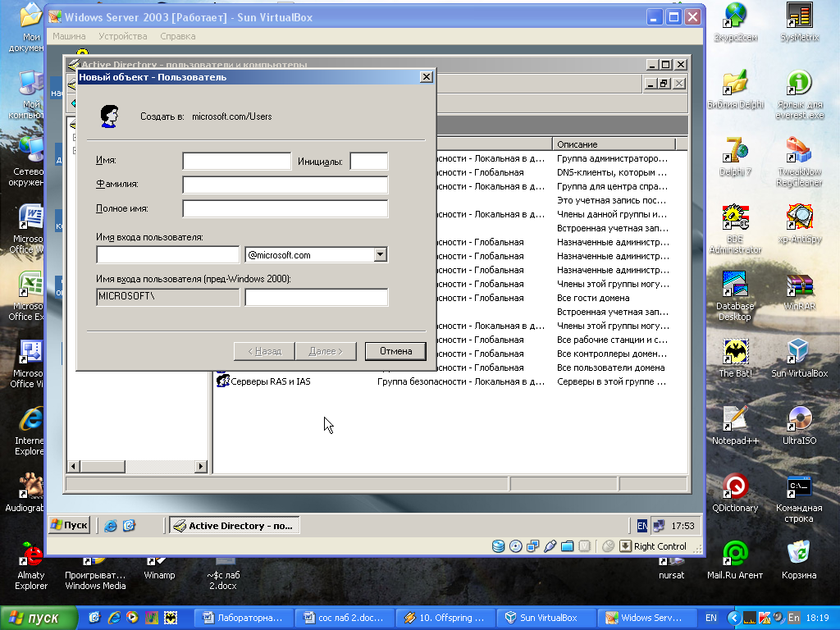Switch to сос лаб 2.doc taskbar window
The width and height of the screenshot is (840, 630).
coord(345,619)
